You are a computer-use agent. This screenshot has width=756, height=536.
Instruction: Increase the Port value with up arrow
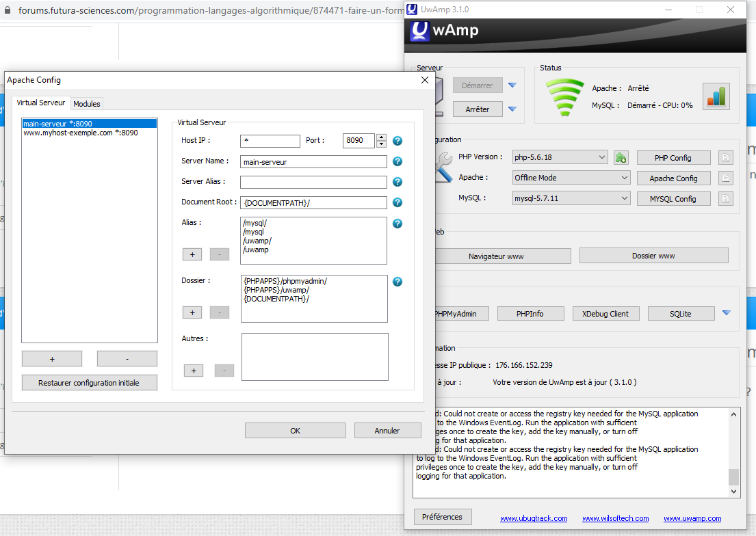click(x=381, y=137)
